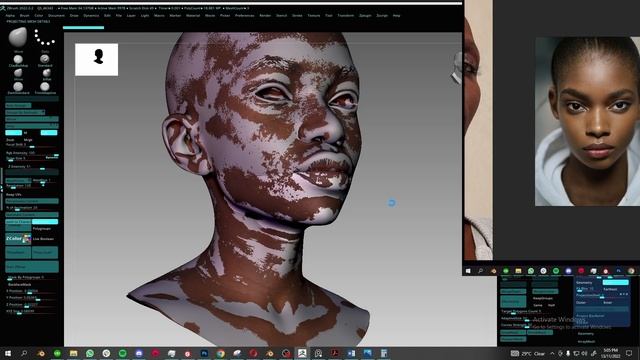Image resolution: width=640 pixels, height=360 pixels.
Task: Open the ZColor plugin button
Action: tap(18, 238)
